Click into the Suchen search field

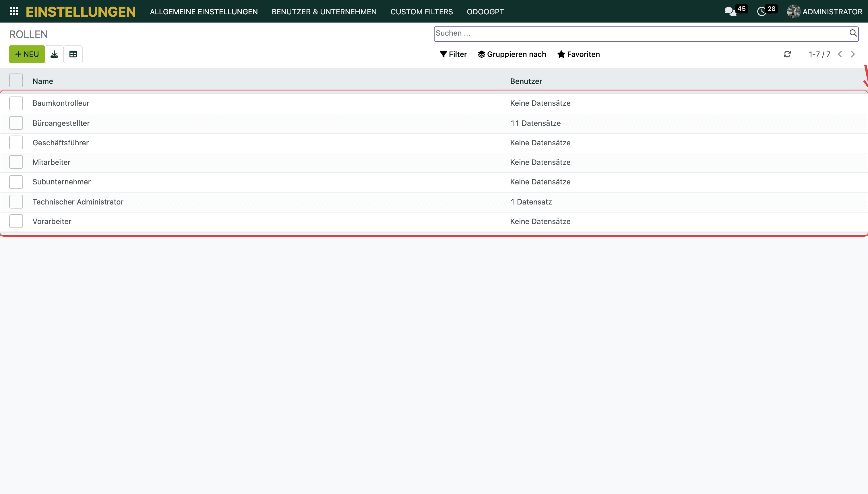click(x=641, y=33)
